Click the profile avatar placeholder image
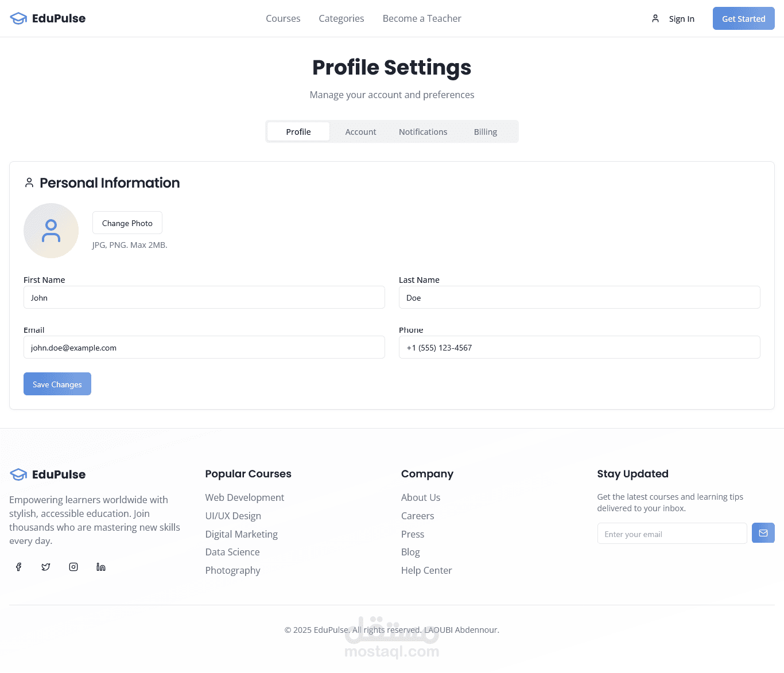Screen dimensions: 784x673 [51, 231]
